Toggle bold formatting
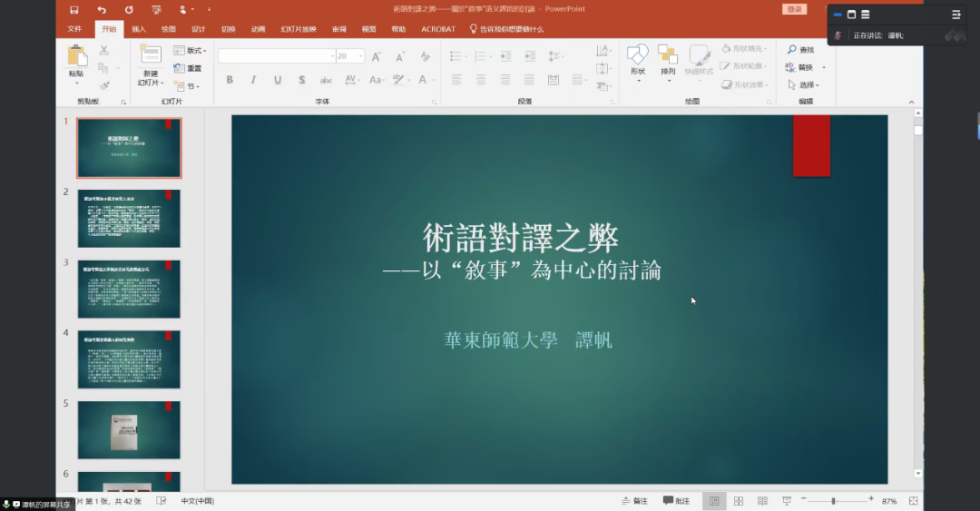 coord(230,80)
